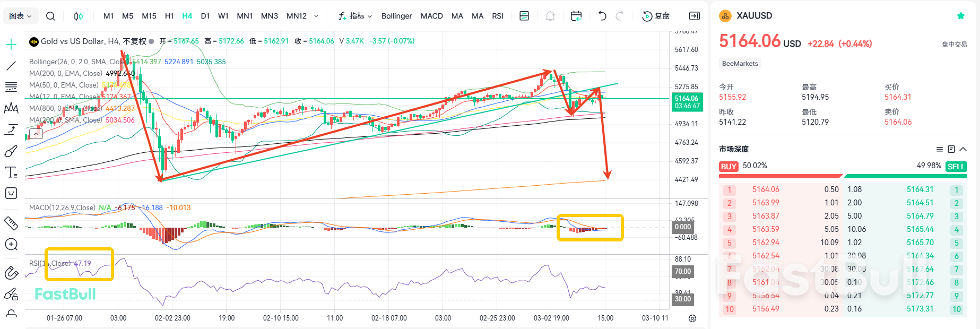This screenshot has width=980, height=329.
Task: Switch timeframe to D1
Action: point(205,16)
